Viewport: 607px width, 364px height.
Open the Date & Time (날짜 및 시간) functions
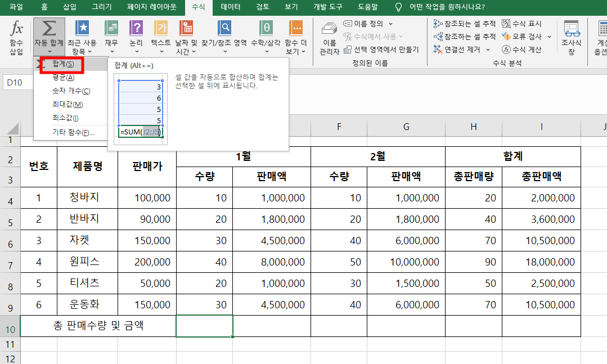pyautogui.click(x=186, y=37)
